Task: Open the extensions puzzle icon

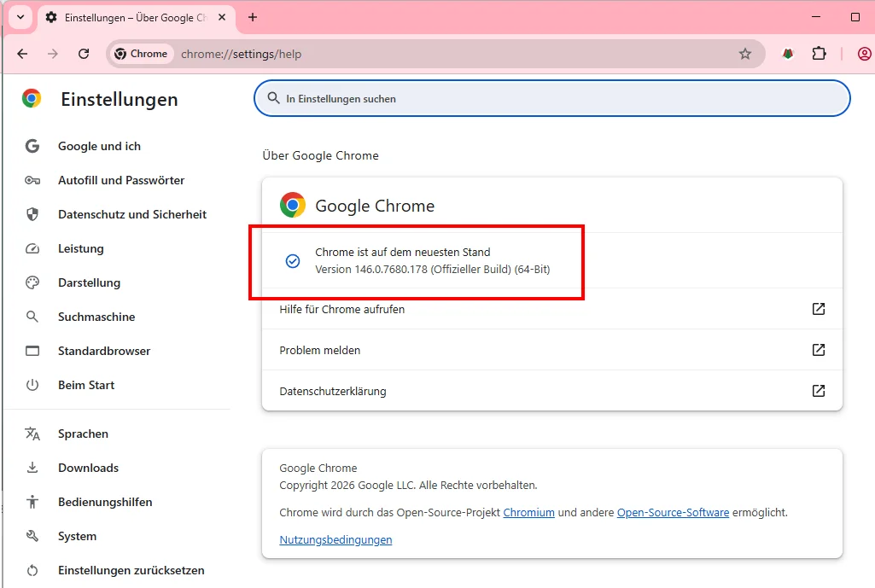Action: 819,54
